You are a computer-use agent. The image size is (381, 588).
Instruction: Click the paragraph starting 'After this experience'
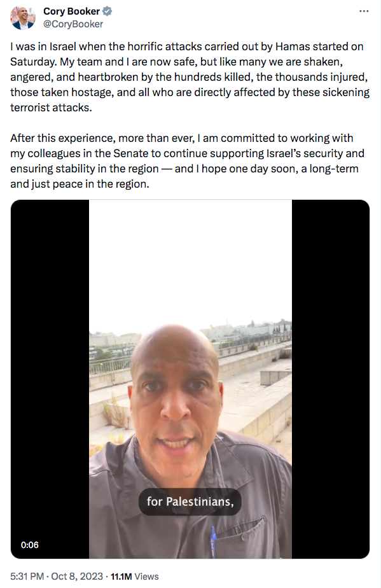[x=187, y=161]
